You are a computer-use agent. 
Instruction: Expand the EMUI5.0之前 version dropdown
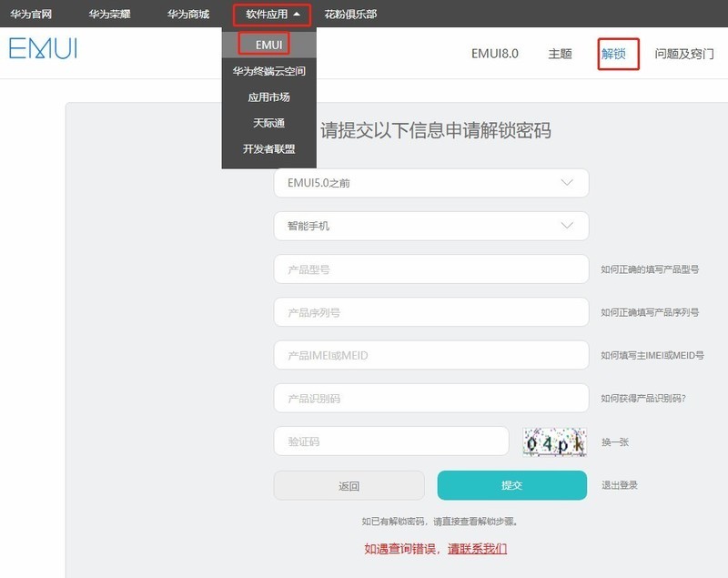pyautogui.click(x=431, y=183)
